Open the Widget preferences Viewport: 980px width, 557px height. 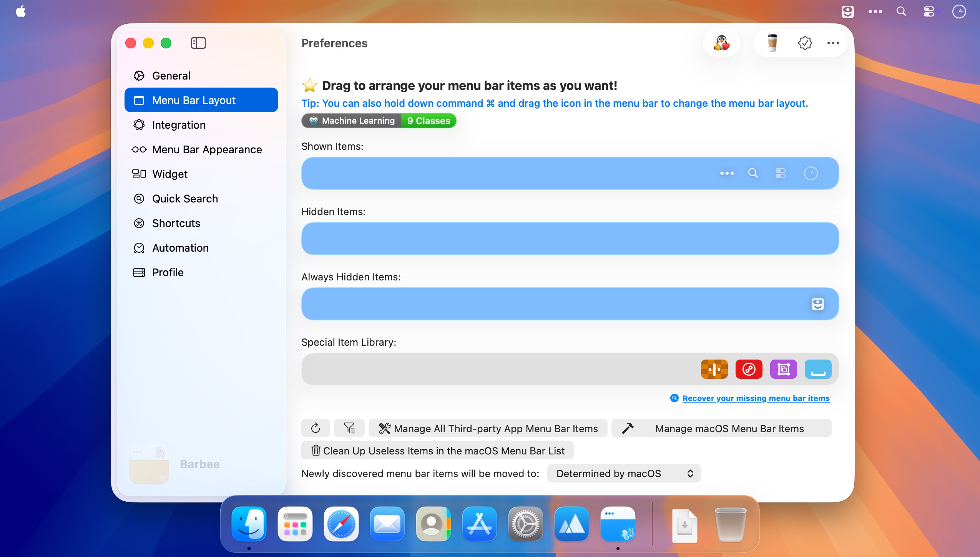[x=201, y=174]
